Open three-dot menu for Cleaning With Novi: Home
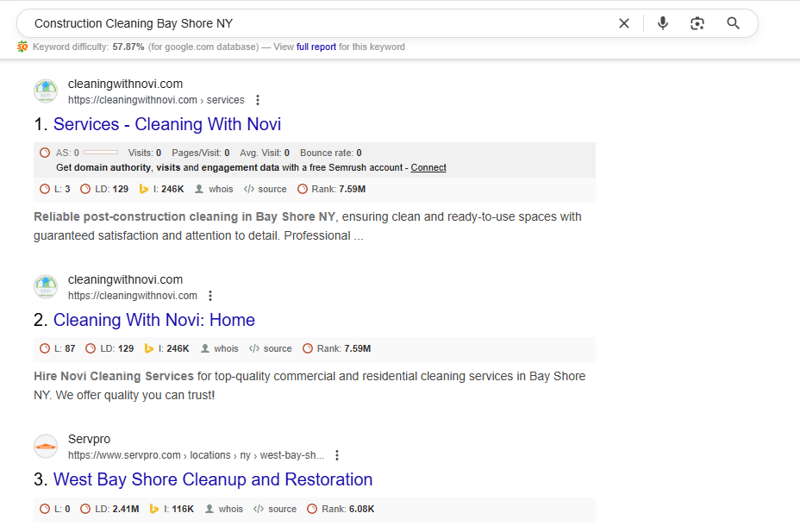Screen dimensions: 800x532 coord(210,296)
